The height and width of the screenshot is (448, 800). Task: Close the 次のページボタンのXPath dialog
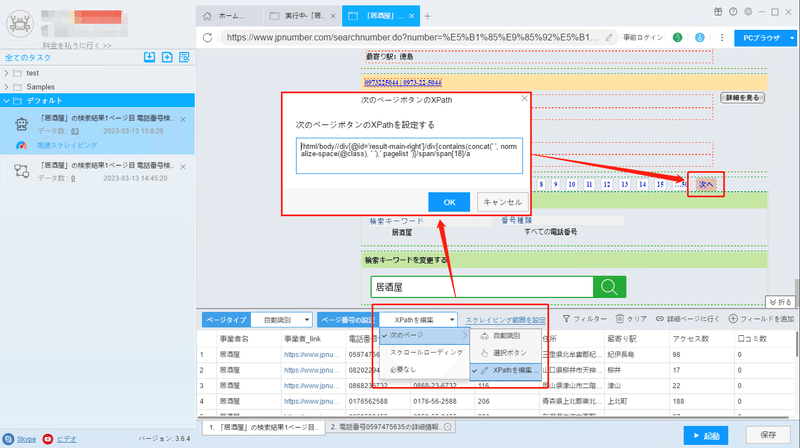524,98
